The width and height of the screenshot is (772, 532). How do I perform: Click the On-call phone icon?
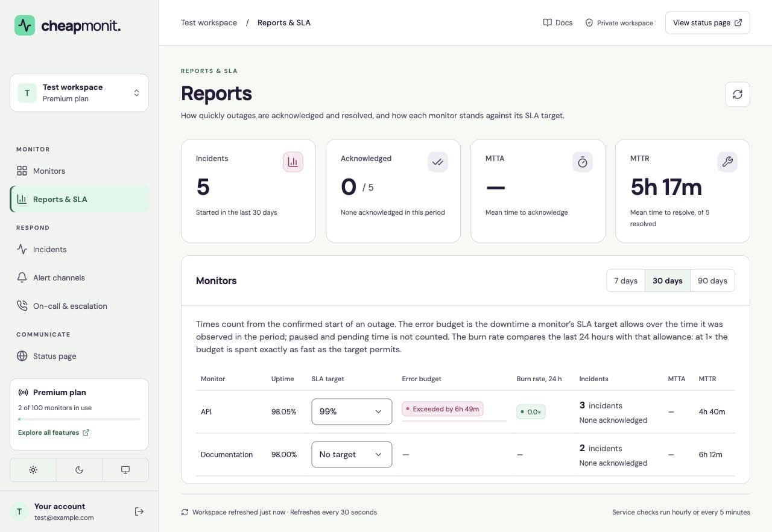coord(22,306)
